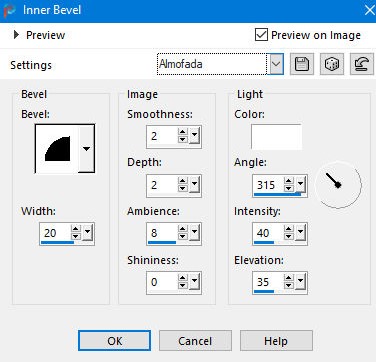Screen dimensions: 376x362
Task: Click the OK button
Action: click(114, 341)
